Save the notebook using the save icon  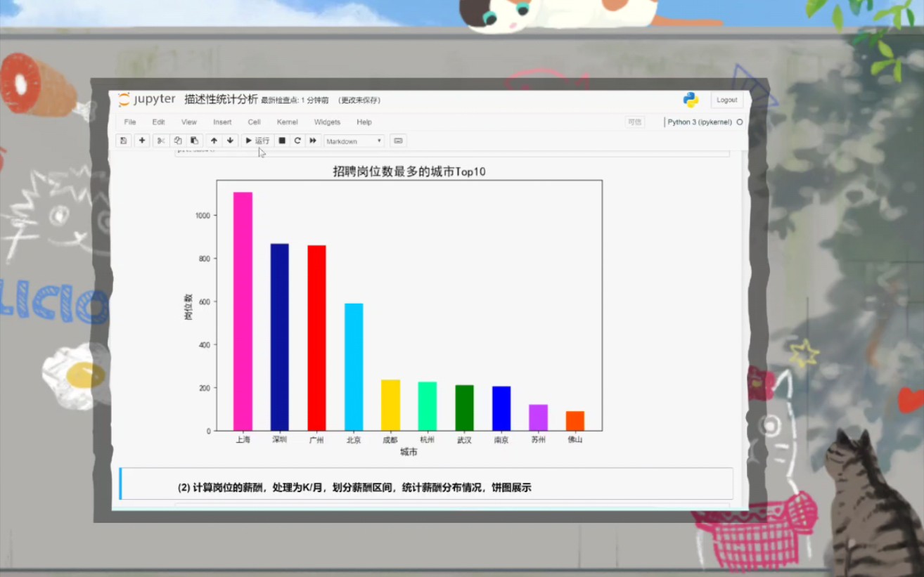click(x=123, y=141)
